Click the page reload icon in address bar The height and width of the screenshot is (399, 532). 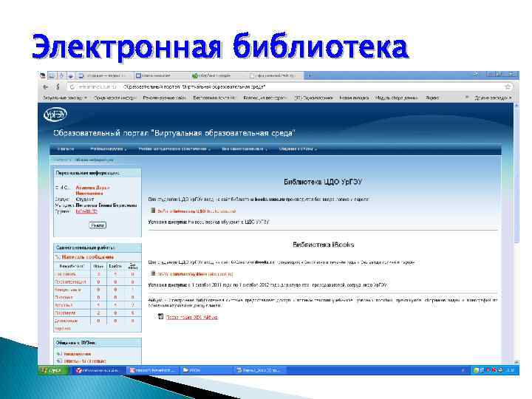(x=72, y=87)
